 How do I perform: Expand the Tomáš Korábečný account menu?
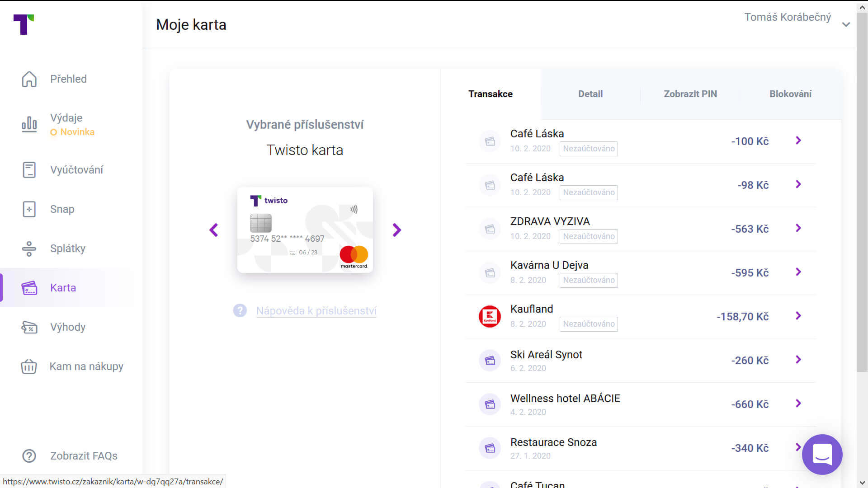click(846, 24)
